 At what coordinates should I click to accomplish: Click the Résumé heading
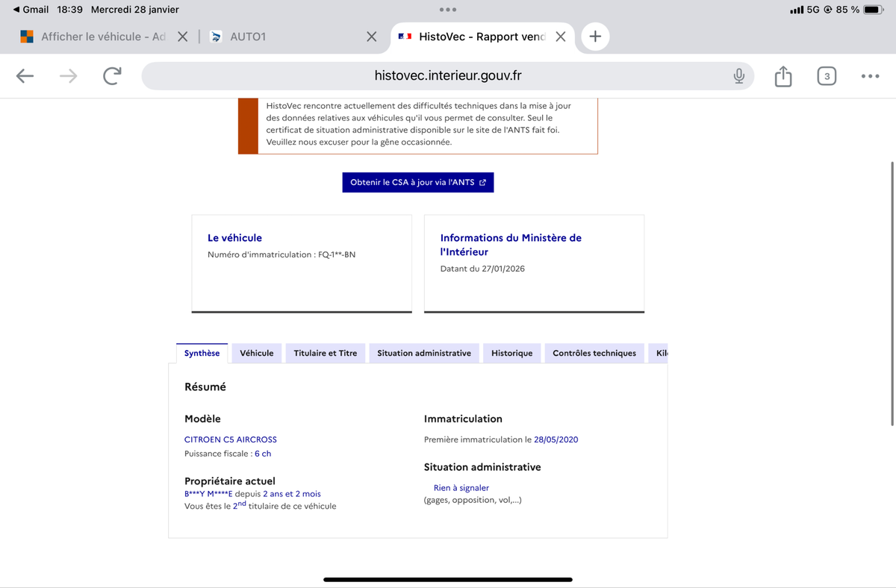(205, 387)
